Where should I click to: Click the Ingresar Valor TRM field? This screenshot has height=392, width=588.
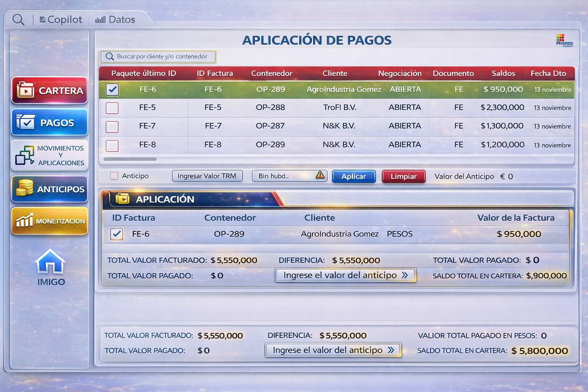(x=207, y=176)
